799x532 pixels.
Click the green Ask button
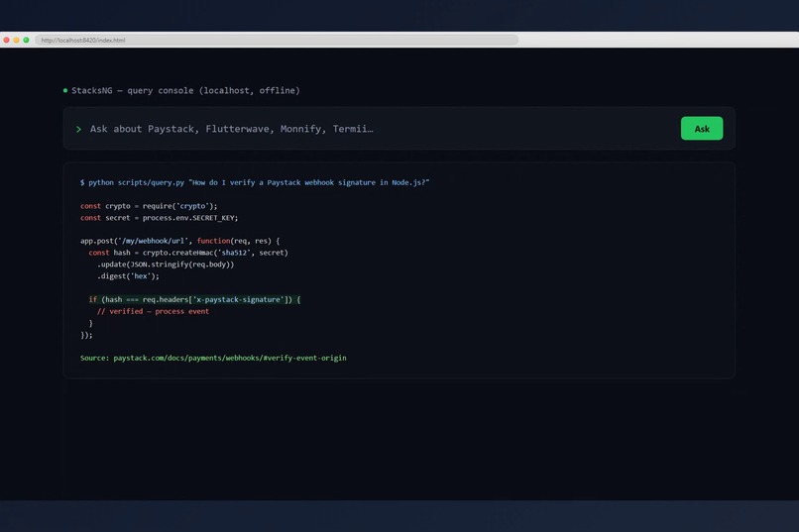tap(702, 128)
